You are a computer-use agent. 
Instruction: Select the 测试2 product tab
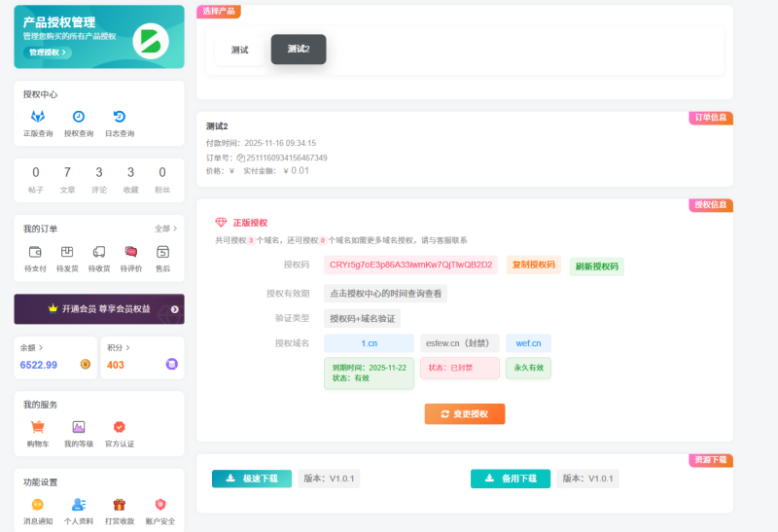(x=299, y=50)
